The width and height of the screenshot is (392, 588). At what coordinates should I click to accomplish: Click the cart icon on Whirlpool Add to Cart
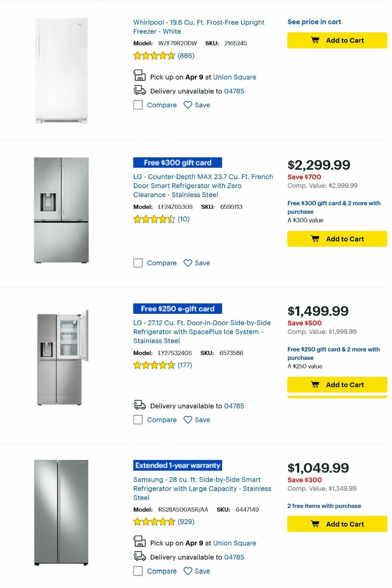pos(315,40)
